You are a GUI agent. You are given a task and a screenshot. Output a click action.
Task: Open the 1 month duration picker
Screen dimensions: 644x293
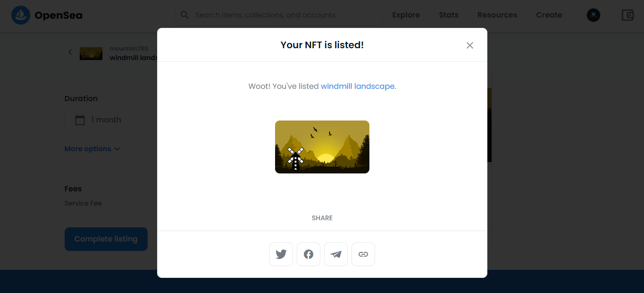111,120
